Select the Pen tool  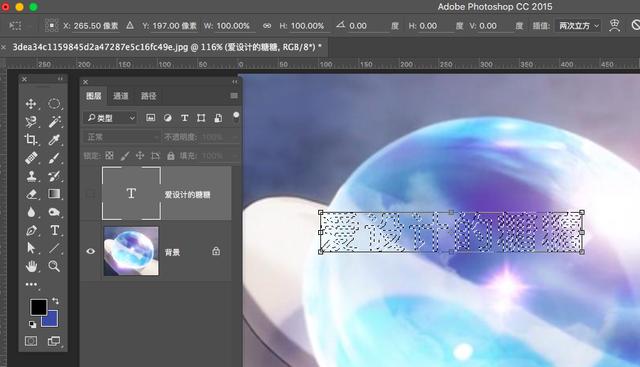[31, 230]
